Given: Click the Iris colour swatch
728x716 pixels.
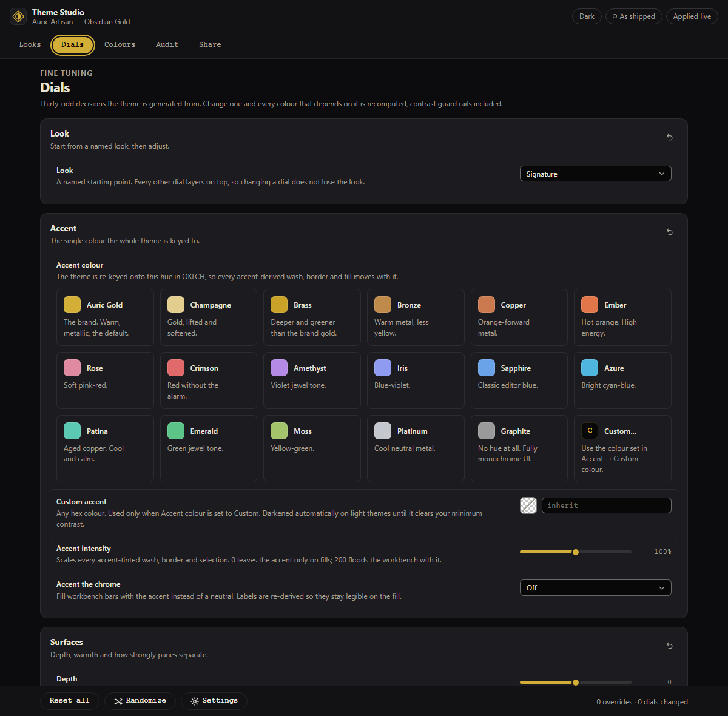Looking at the screenshot, I should coord(383,368).
